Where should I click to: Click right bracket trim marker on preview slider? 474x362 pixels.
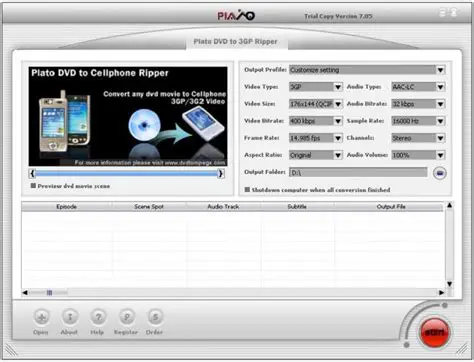point(220,173)
